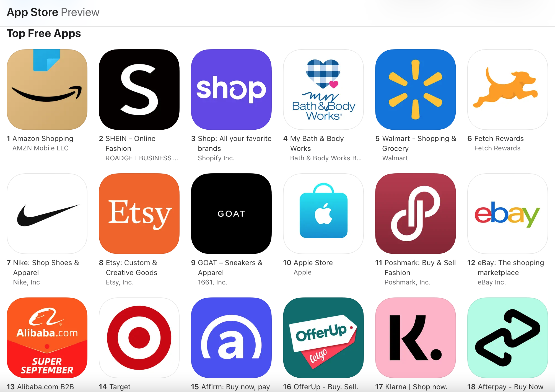Open the Alibaba.com Super September thumbnail

47,338
